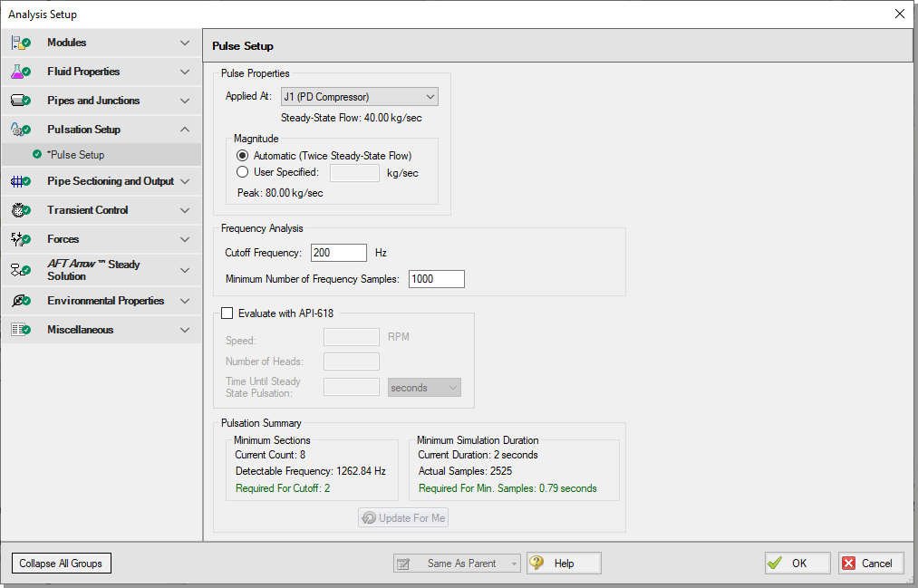Click the Same As Parent button icon

(403, 564)
